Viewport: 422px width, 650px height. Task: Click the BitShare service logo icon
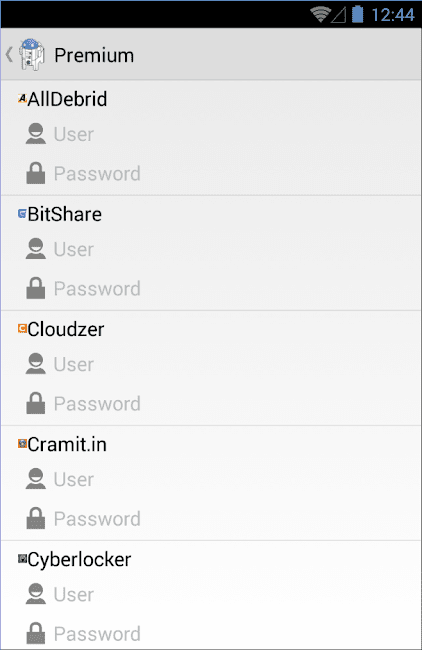pyautogui.click(x=22, y=213)
